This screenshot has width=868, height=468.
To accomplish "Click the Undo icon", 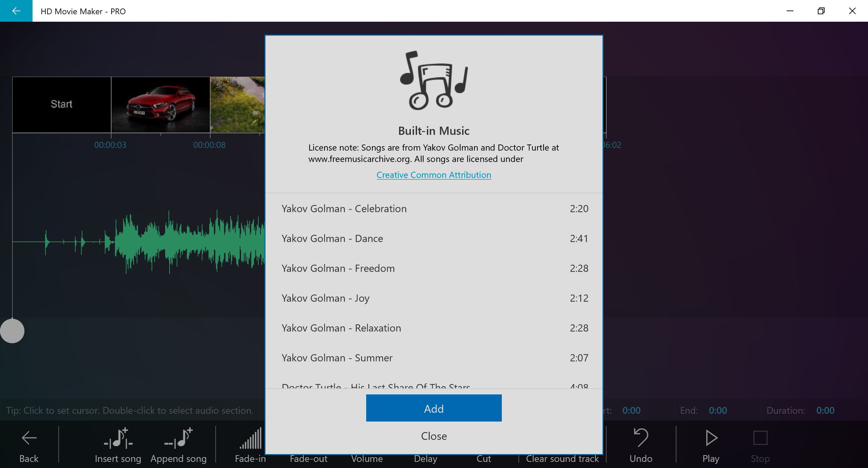I will click(641, 437).
